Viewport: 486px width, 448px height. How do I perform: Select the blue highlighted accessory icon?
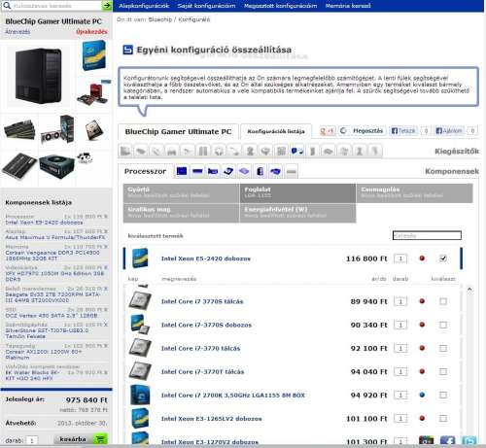coord(297,151)
